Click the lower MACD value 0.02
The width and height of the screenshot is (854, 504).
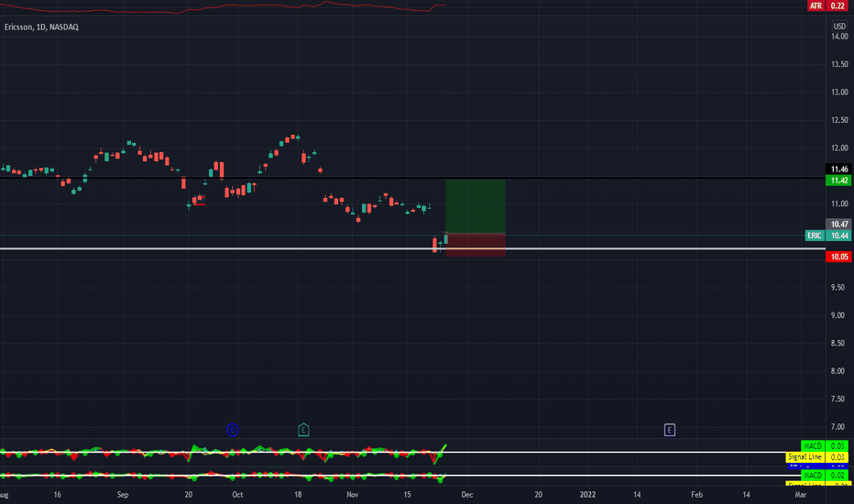click(x=838, y=475)
